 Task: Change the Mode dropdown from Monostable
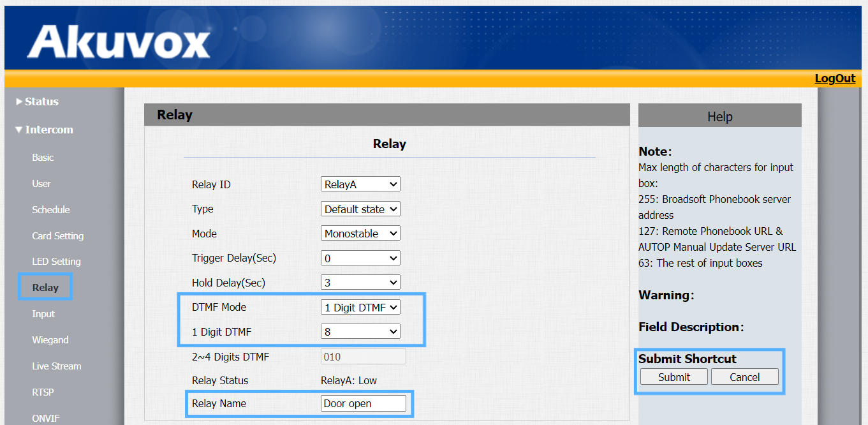[x=360, y=234]
